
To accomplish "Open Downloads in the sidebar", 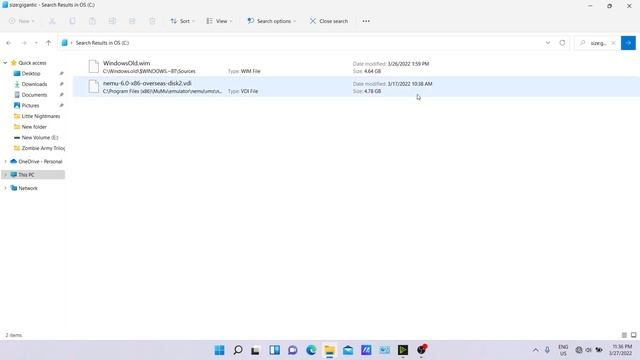I will coord(34,84).
